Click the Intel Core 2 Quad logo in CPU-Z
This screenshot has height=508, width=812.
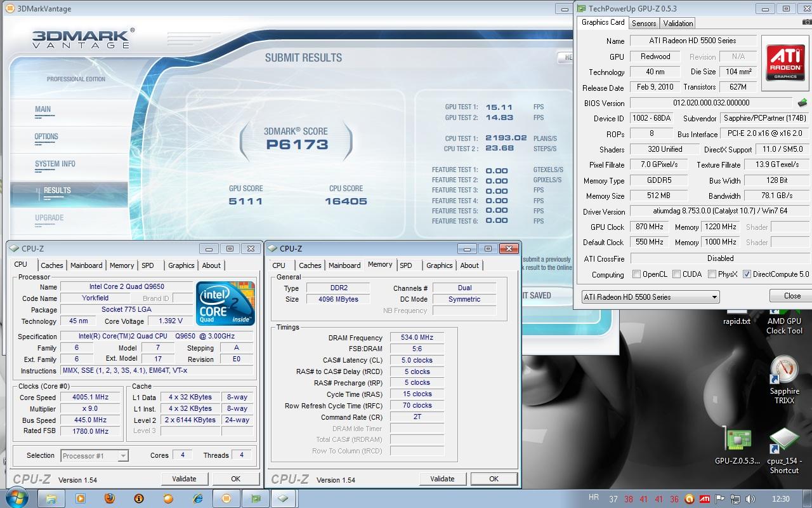pyautogui.click(x=226, y=303)
